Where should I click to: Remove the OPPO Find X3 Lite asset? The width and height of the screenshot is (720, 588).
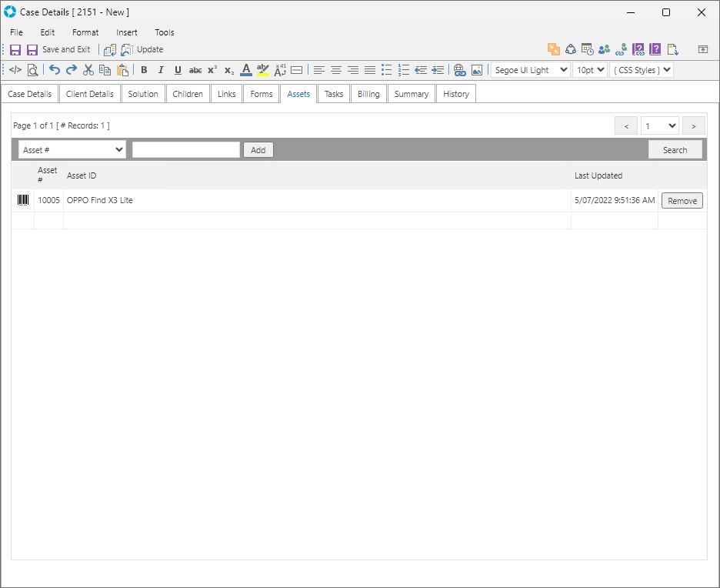pos(682,201)
